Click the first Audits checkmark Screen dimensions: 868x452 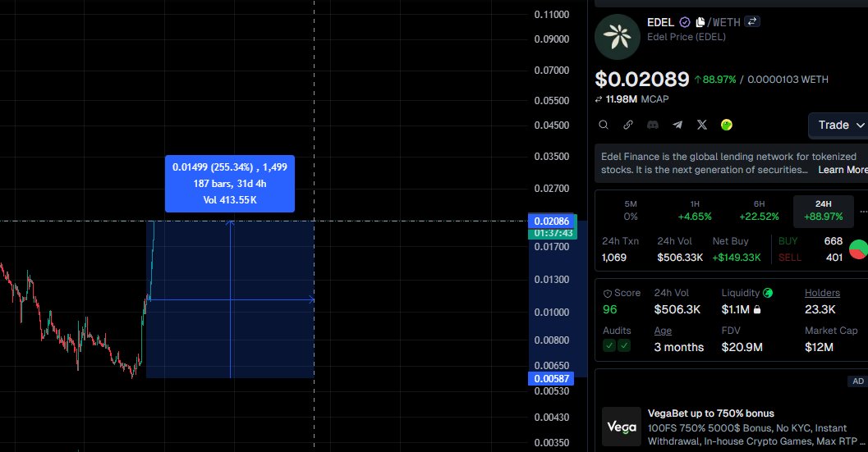tap(609, 346)
